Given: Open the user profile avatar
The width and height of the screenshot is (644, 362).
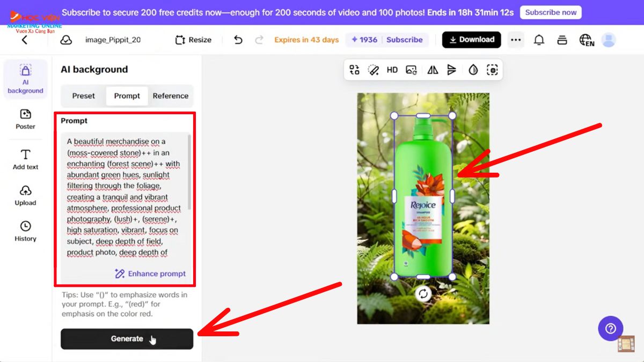Looking at the screenshot, I should click(609, 40).
